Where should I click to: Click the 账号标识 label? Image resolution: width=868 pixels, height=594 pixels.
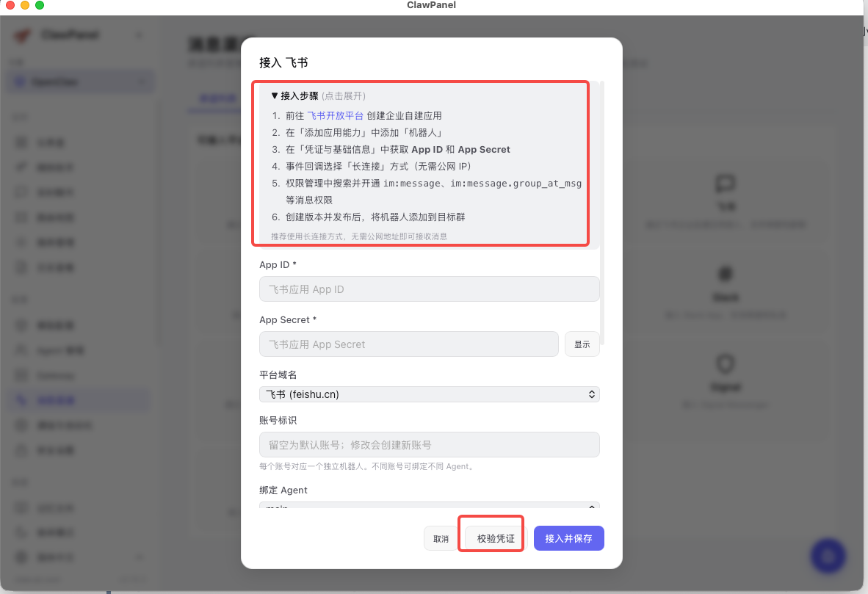click(278, 420)
